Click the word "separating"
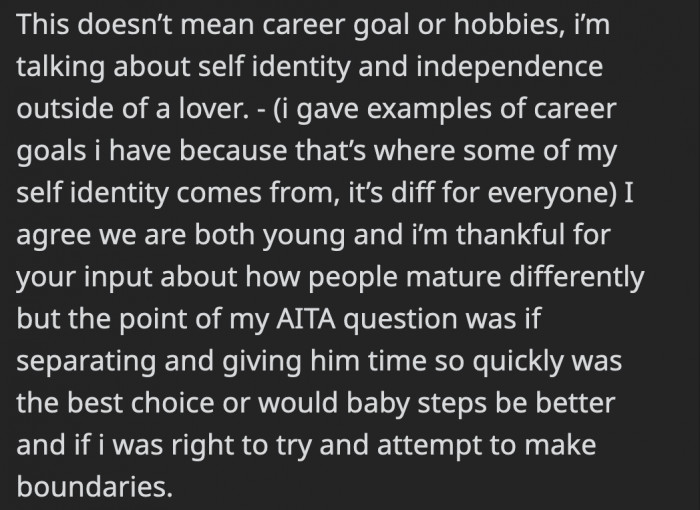The height and width of the screenshot is (510, 700). click(x=86, y=362)
